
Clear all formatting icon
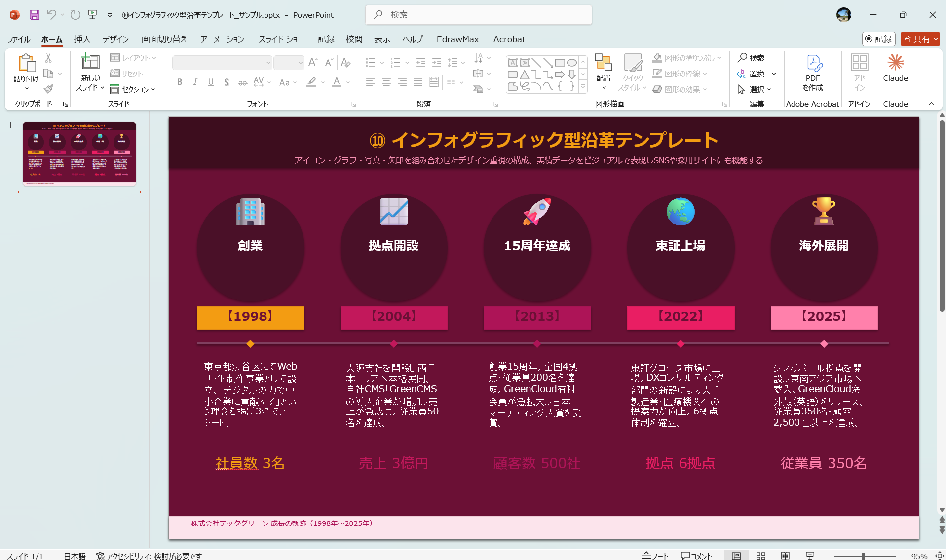346,63
